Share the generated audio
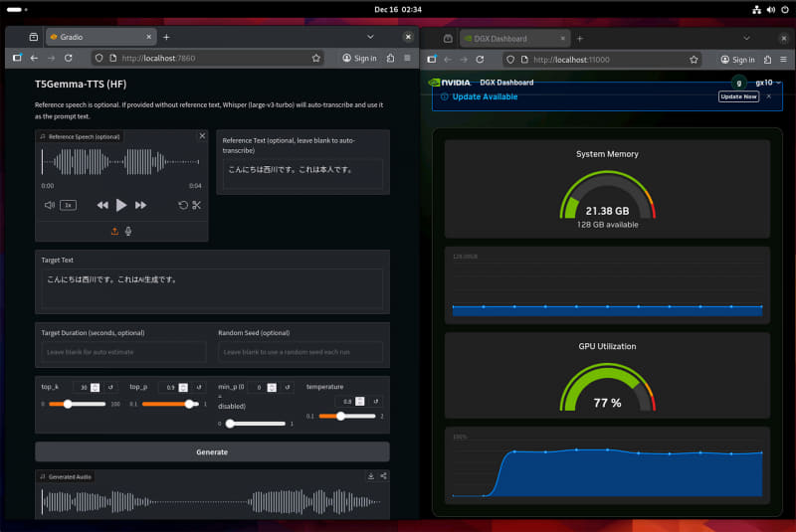796x532 pixels. pos(384,476)
